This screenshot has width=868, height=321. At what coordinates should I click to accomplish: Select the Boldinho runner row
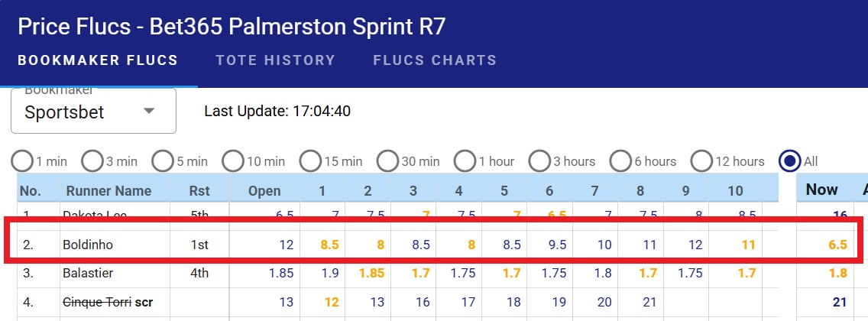pyautogui.click(x=433, y=245)
